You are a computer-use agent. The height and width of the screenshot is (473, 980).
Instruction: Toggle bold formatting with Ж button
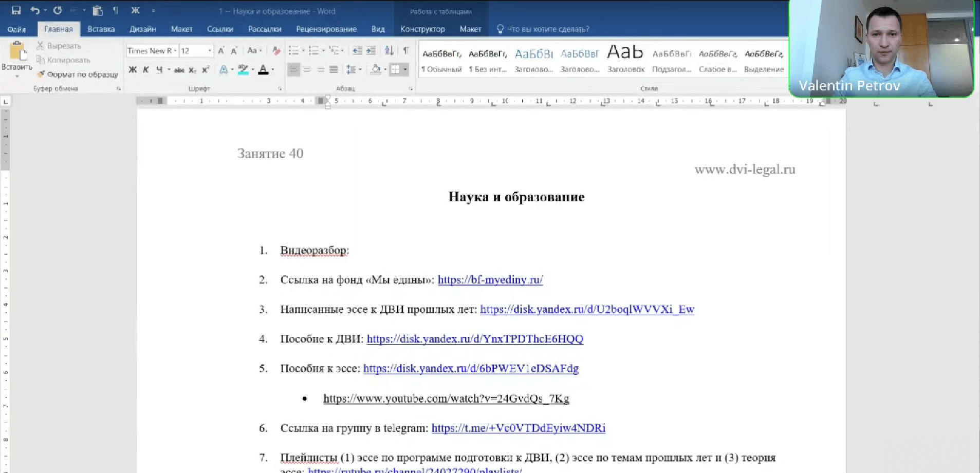[x=132, y=69]
